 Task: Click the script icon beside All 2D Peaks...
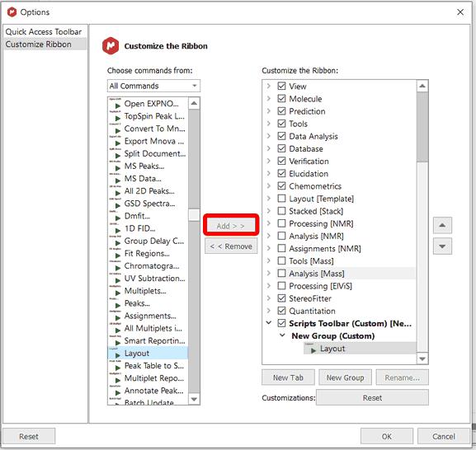click(x=115, y=191)
